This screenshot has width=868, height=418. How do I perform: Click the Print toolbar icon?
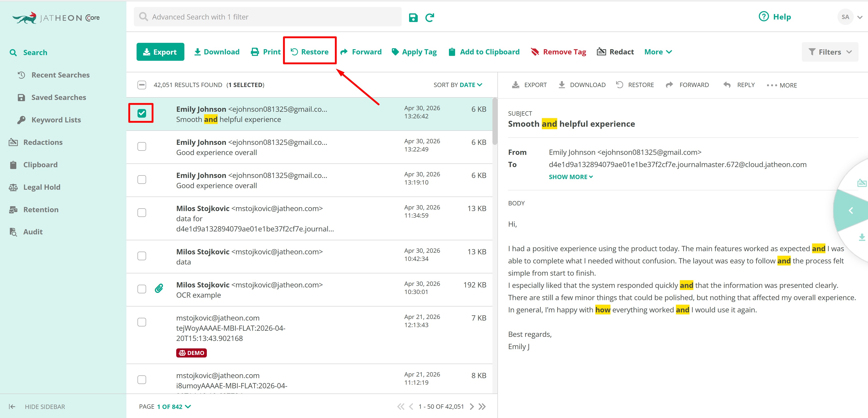[x=255, y=52]
